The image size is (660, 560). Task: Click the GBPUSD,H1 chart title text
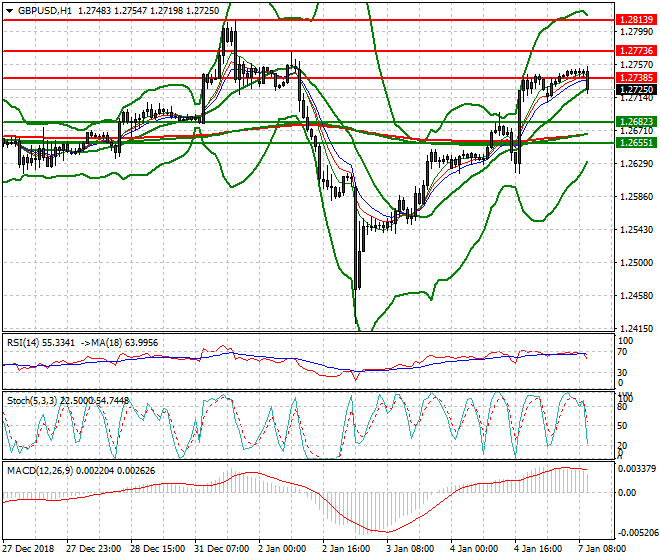45,11
